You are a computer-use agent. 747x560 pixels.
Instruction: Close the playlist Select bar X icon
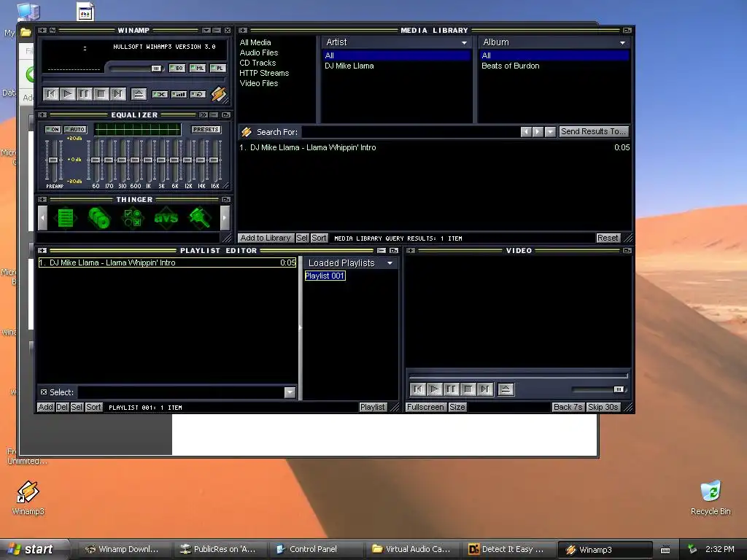[44, 392]
